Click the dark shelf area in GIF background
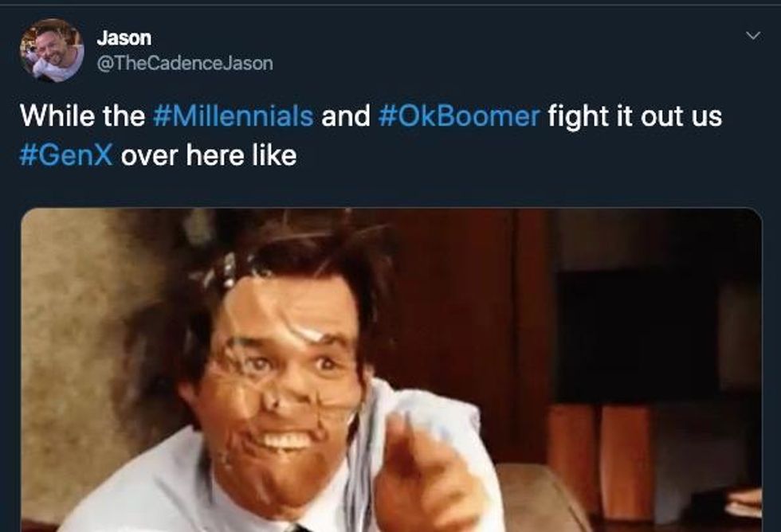The width and height of the screenshot is (781, 532). [x=630, y=334]
